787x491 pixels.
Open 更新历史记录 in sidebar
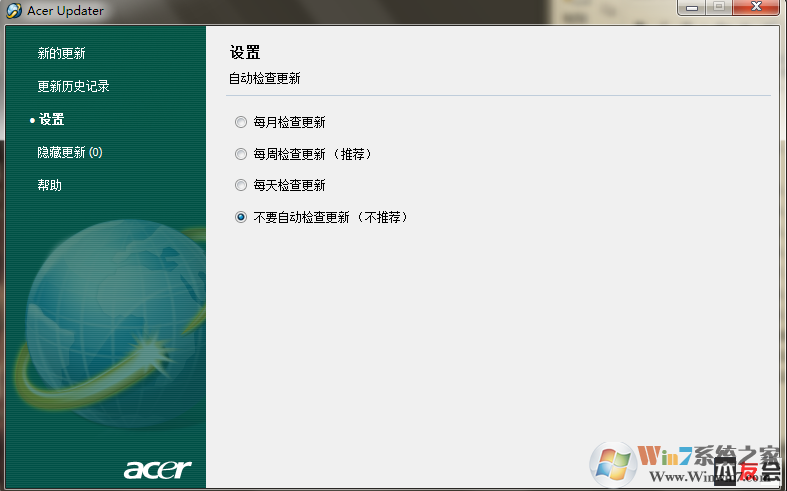point(73,86)
